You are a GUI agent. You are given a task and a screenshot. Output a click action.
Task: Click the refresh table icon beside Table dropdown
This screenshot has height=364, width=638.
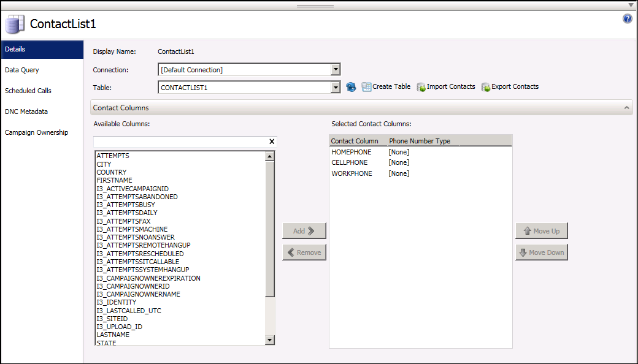[351, 87]
